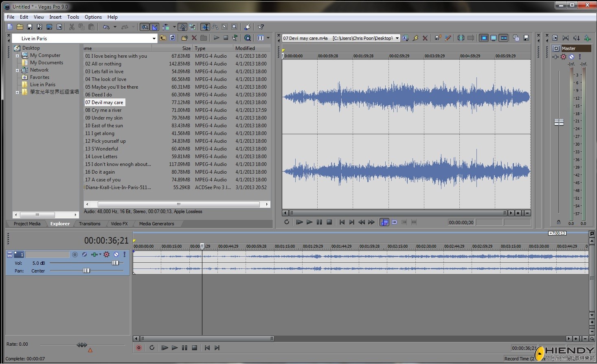The image size is (597, 364).
Task: Click the Downmix Output icon in the mixer
Action: pos(566,38)
